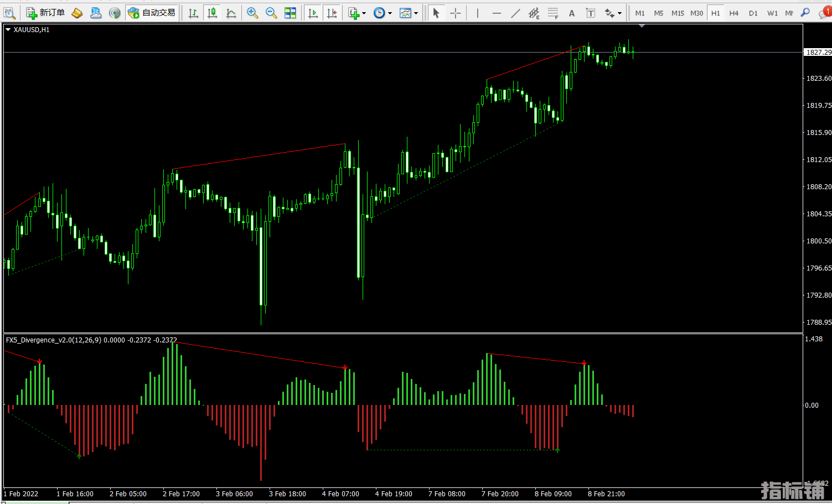Click the 1827.29 price label on scale
This screenshot has width=832, height=504.
click(x=818, y=52)
